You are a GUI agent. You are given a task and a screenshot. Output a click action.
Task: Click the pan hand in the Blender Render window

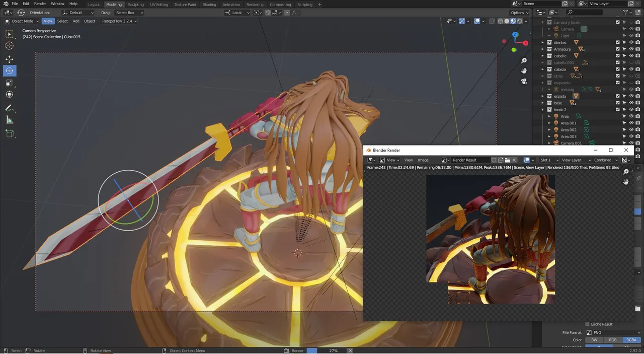pos(626,182)
